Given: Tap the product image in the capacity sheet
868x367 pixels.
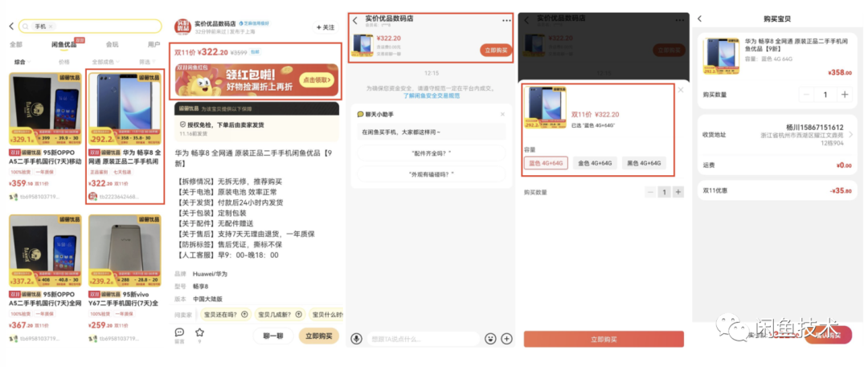Looking at the screenshot, I should (545, 108).
